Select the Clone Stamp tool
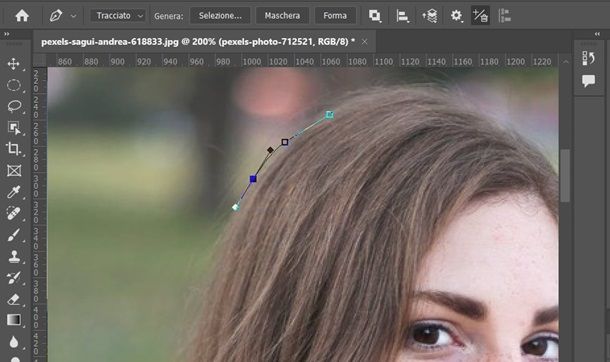This screenshot has height=362, width=610. [14, 256]
